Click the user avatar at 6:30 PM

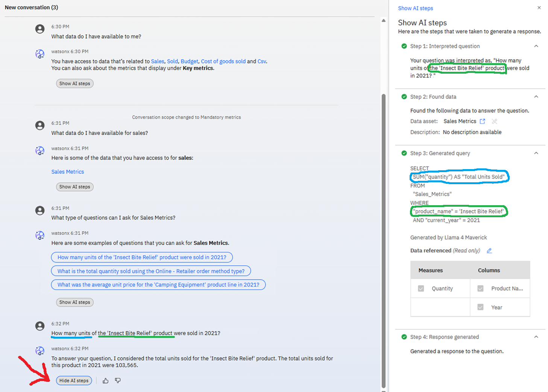(40, 29)
